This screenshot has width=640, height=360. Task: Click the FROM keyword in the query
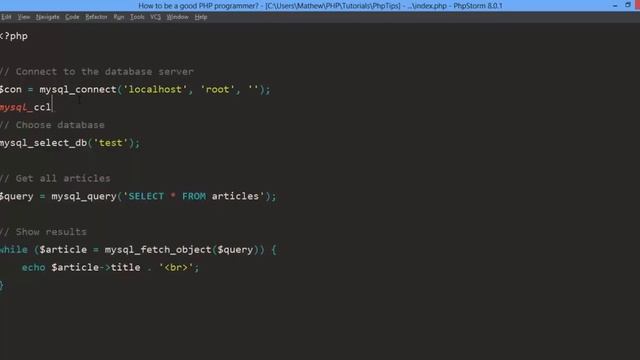click(194, 196)
